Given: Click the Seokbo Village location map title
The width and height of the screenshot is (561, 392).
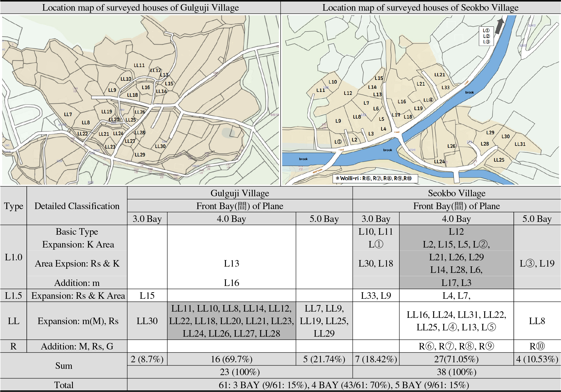Looking at the screenshot, I should click(x=420, y=8).
